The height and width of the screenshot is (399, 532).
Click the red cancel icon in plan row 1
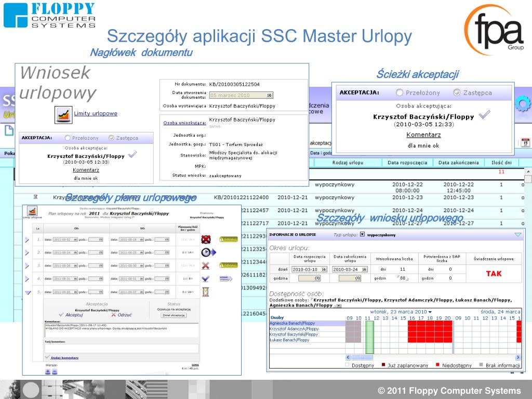click(206, 240)
